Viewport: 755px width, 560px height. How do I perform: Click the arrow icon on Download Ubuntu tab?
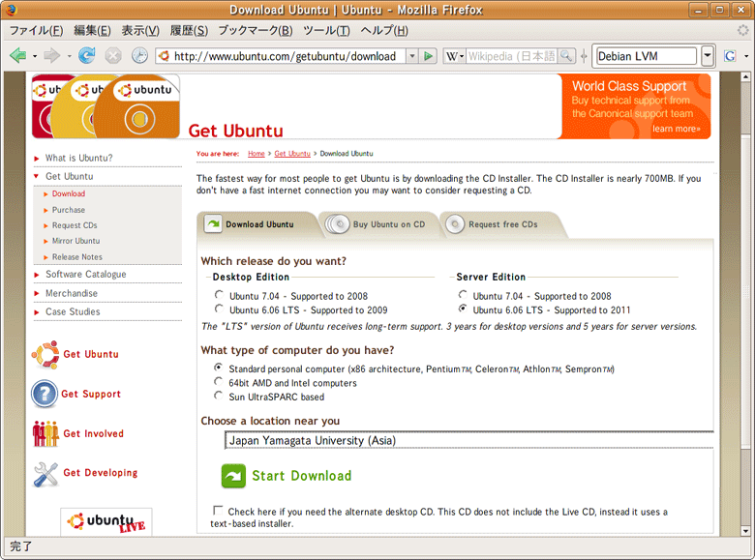click(213, 223)
